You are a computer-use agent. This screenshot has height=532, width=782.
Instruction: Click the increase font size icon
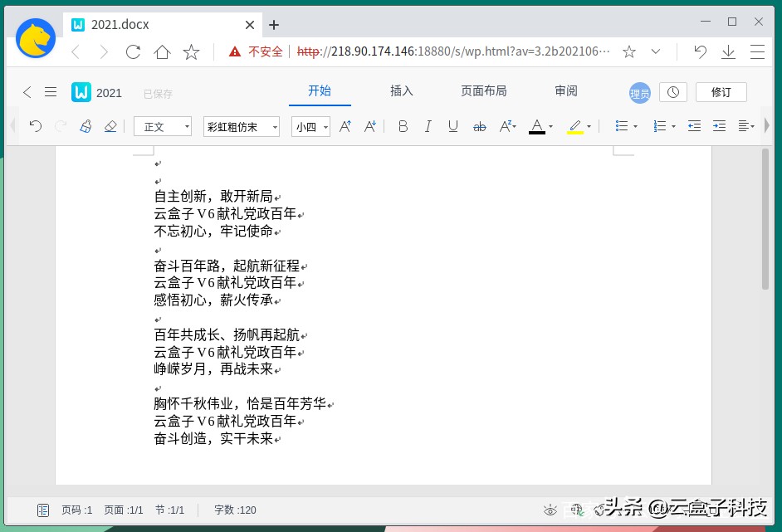345,126
